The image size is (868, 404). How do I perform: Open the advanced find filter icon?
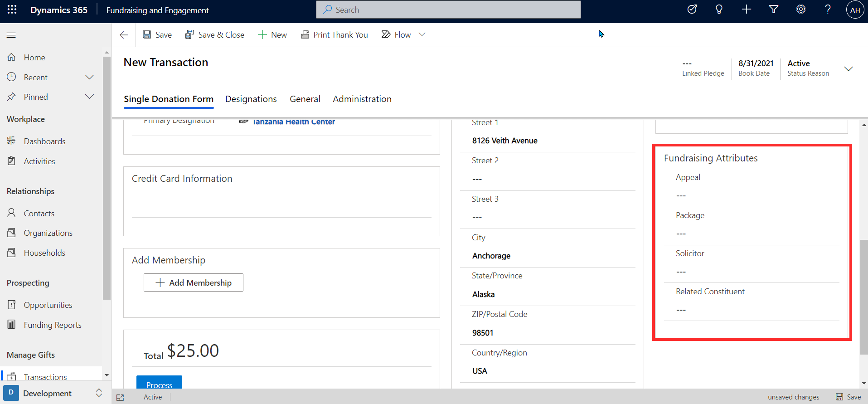(x=774, y=10)
